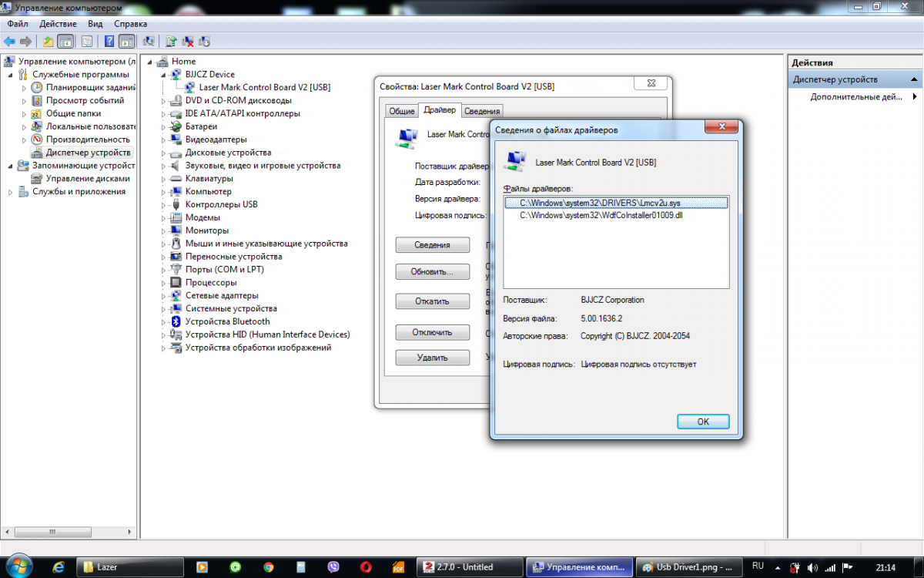The width and height of the screenshot is (924, 578).
Task: Click OK in the driver file details dialog
Action: [703, 422]
